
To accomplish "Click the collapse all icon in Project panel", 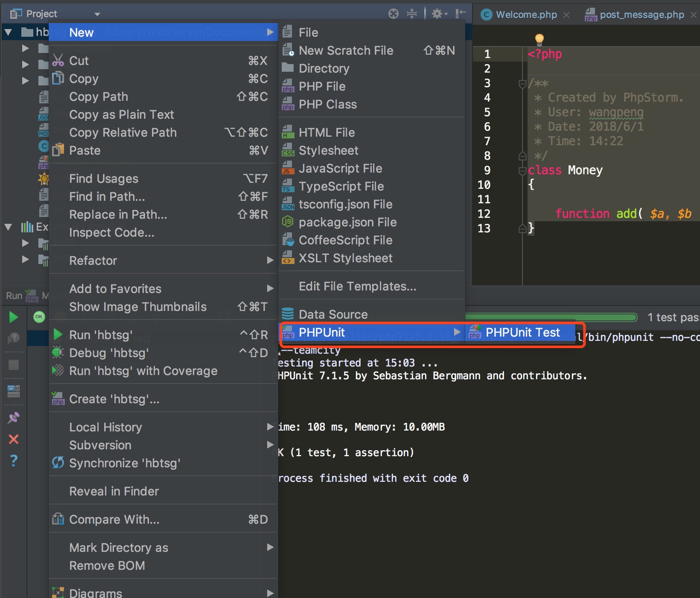I will click(411, 14).
